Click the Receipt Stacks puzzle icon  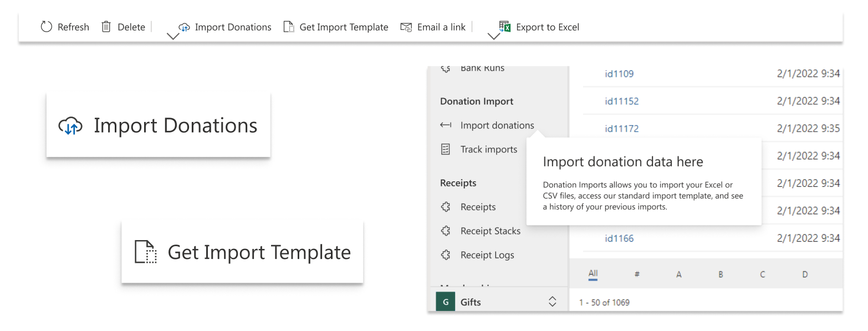[x=445, y=231]
